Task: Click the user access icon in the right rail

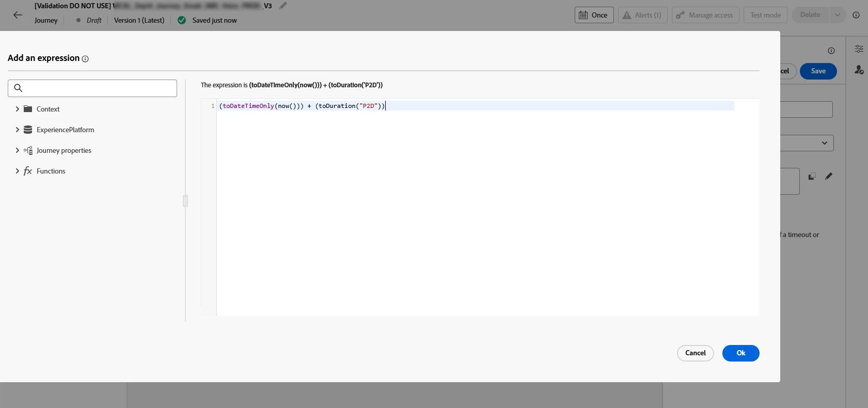Action: [x=859, y=69]
